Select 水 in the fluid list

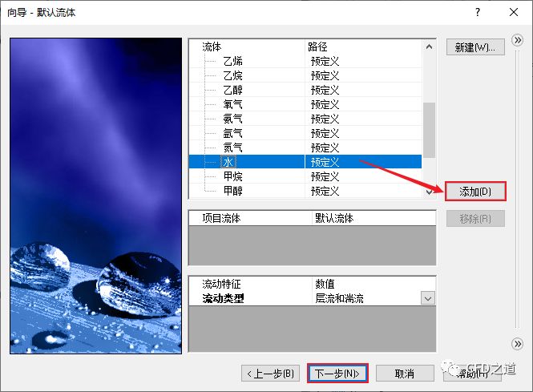click(x=228, y=162)
